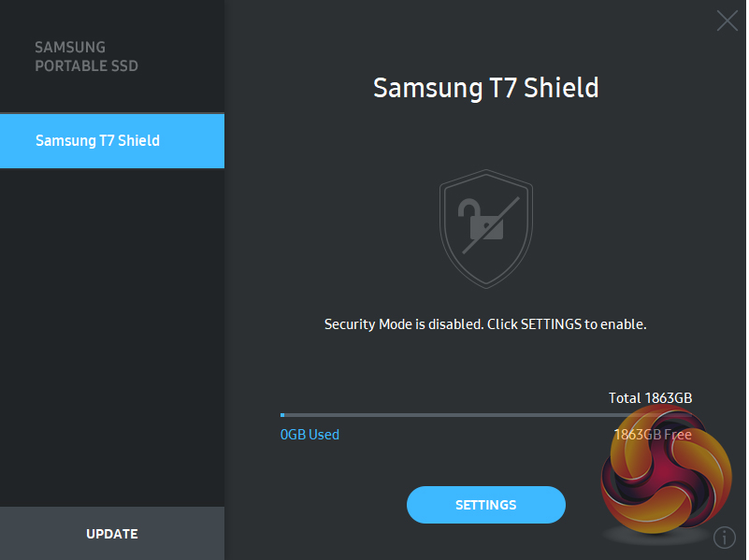Image resolution: width=749 pixels, height=560 pixels.
Task: Click the 0GB Used label
Action: coord(310,435)
